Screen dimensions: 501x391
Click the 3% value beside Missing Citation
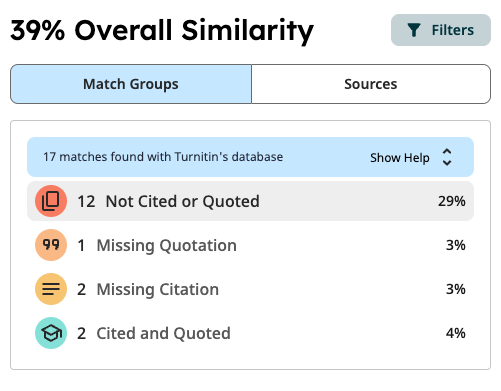(456, 289)
